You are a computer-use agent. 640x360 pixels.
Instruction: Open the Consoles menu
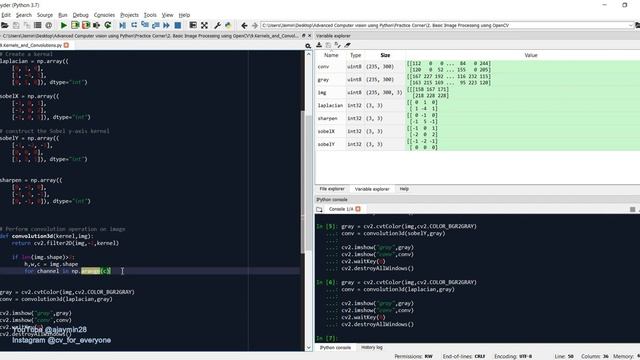(104, 15)
